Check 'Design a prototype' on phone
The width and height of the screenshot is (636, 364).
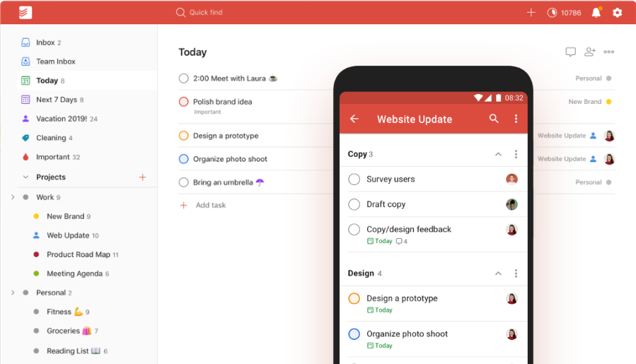[x=354, y=299]
